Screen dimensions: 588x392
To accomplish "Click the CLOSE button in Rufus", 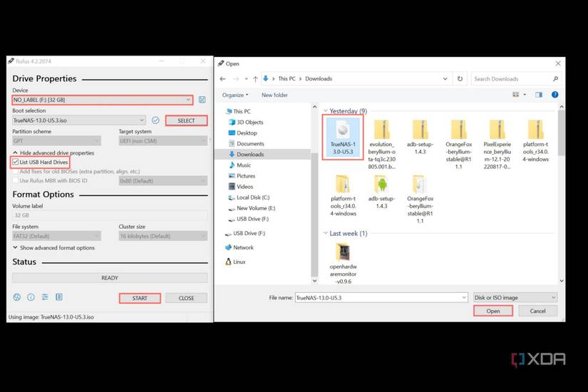I will (x=186, y=298).
